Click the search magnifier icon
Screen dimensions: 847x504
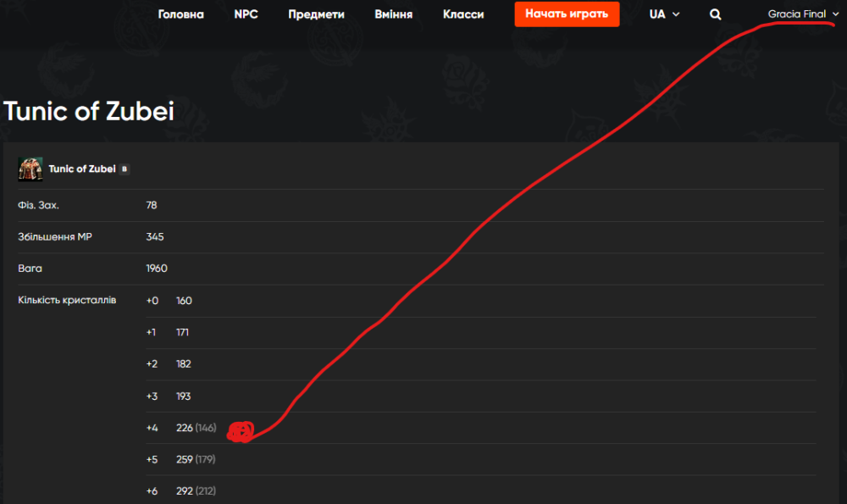[x=716, y=14]
